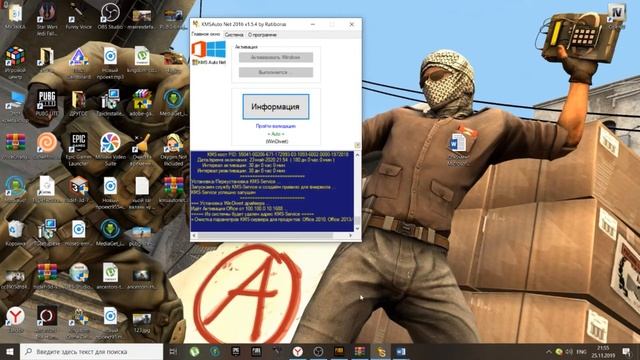Select the Новый проект.mp3 file icon
This screenshot has height=360, width=640.
point(110,62)
